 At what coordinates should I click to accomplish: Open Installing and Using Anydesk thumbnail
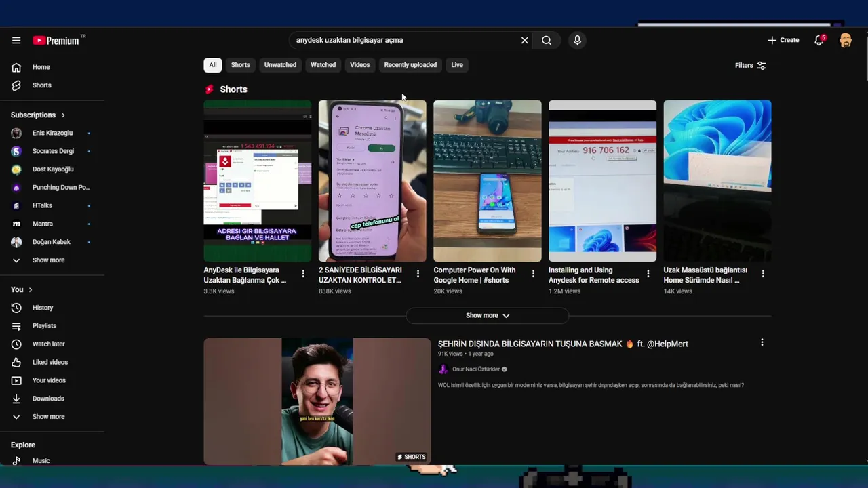pyautogui.click(x=602, y=181)
